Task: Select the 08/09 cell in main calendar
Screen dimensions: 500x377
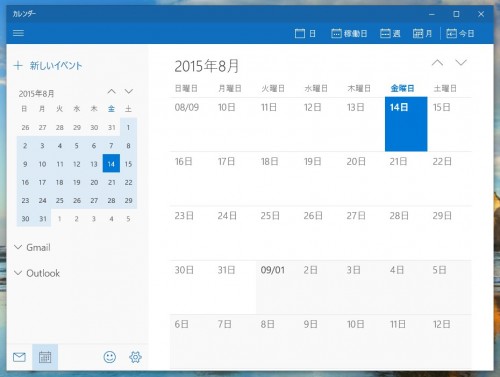Action: coord(191,124)
